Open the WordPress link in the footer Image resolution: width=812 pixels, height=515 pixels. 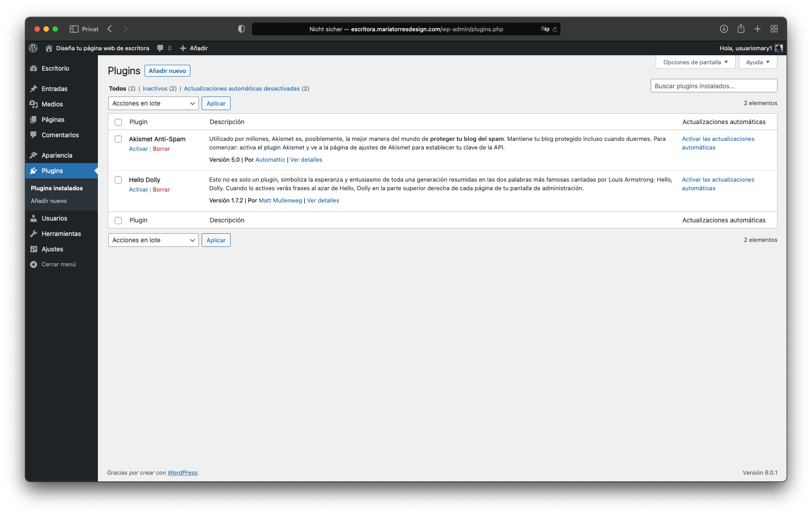(x=183, y=472)
